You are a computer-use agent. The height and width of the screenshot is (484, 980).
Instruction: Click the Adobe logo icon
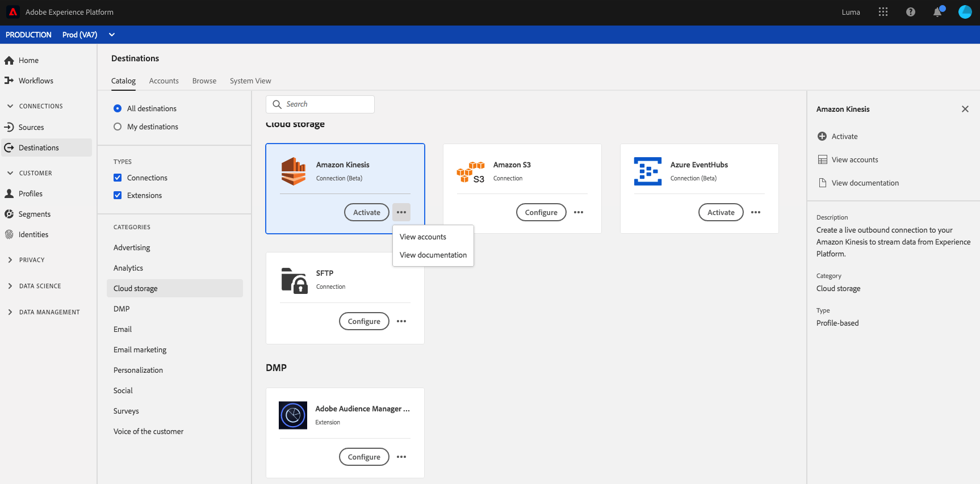point(12,12)
